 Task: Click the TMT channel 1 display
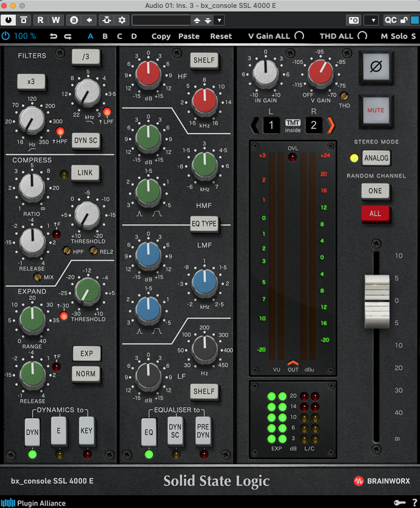(271, 125)
